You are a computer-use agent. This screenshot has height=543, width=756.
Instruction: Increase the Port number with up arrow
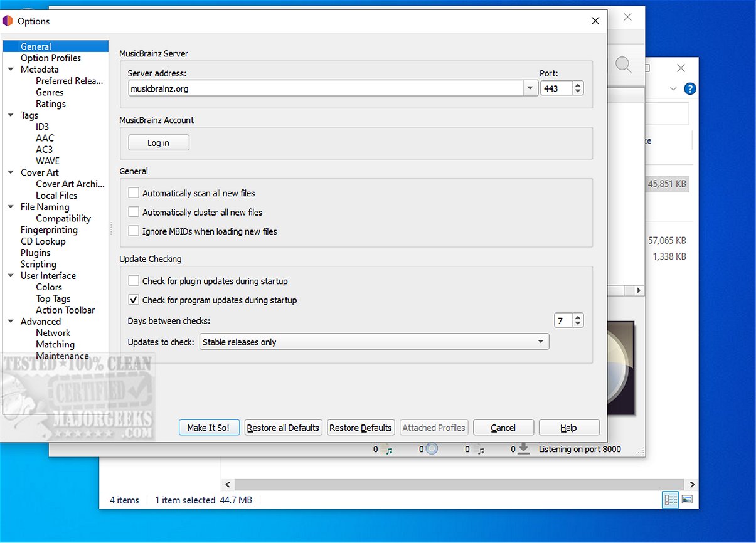pos(578,85)
